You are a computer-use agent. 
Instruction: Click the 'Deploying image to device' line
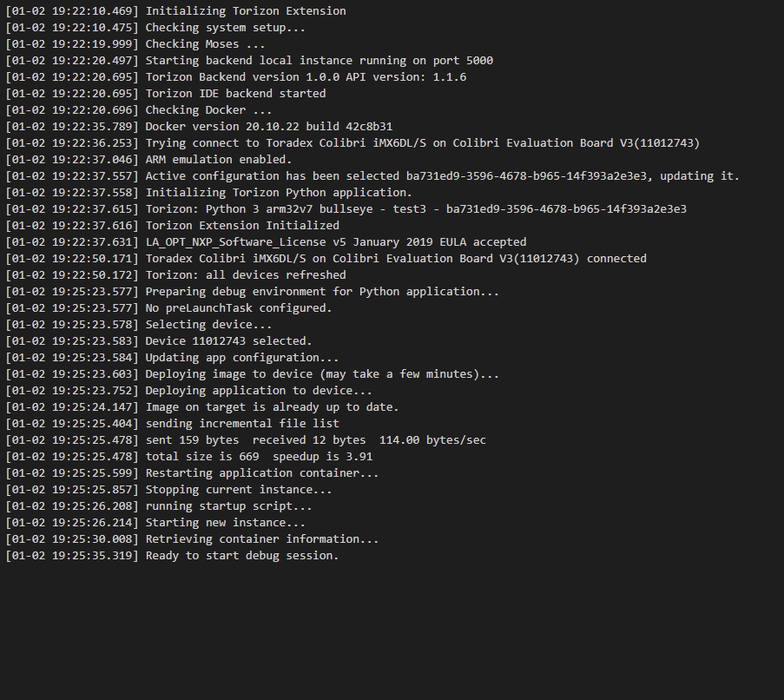(252, 374)
